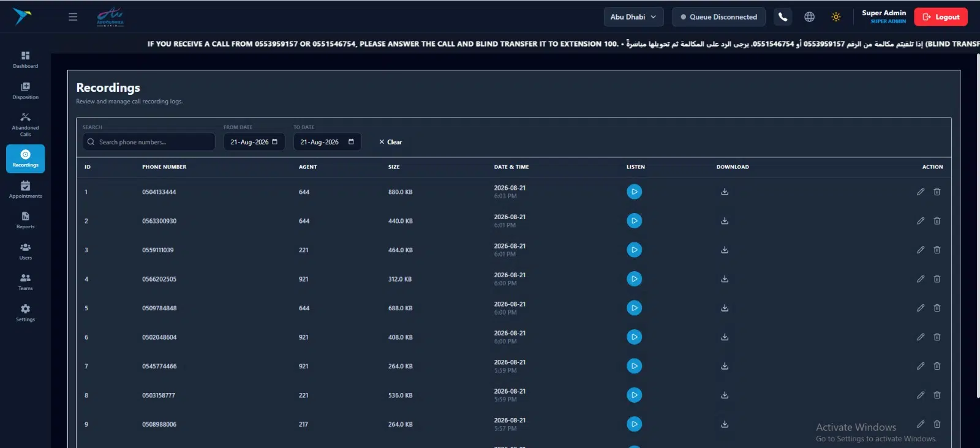Image resolution: width=980 pixels, height=448 pixels.
Task: Click the Search phone numbers field
Action: click(x=149, y=142)
